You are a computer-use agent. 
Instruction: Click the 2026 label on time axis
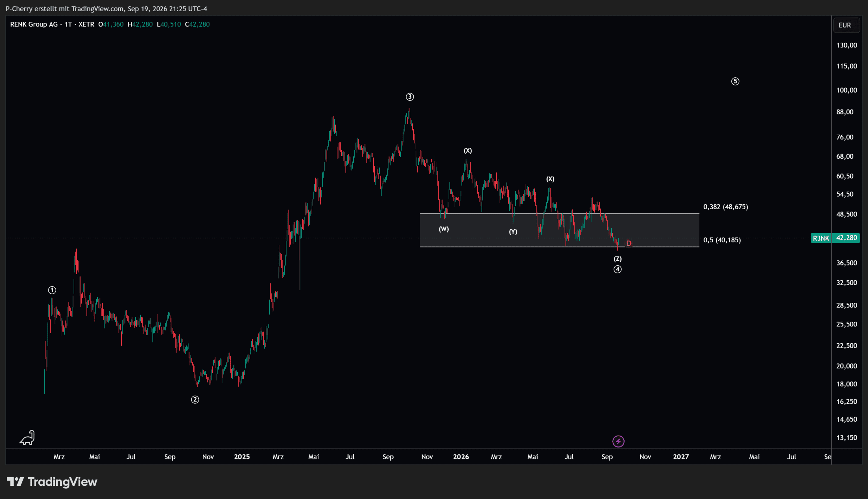click(x=461, y=457)
